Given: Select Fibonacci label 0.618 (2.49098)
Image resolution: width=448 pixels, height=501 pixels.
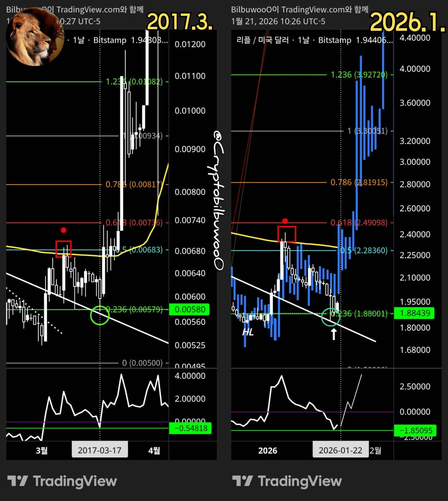Looking at the screenshot, I should [359, 223].
